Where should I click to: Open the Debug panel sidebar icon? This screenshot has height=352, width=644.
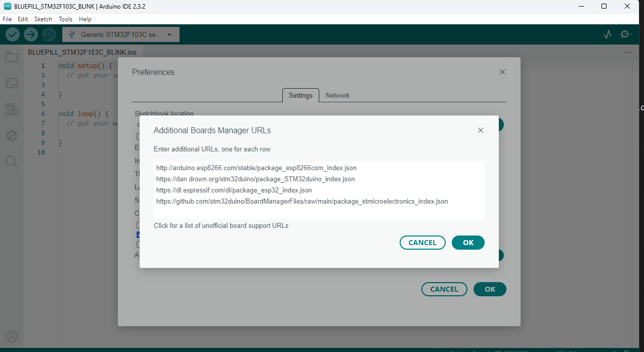pos(12,136)
